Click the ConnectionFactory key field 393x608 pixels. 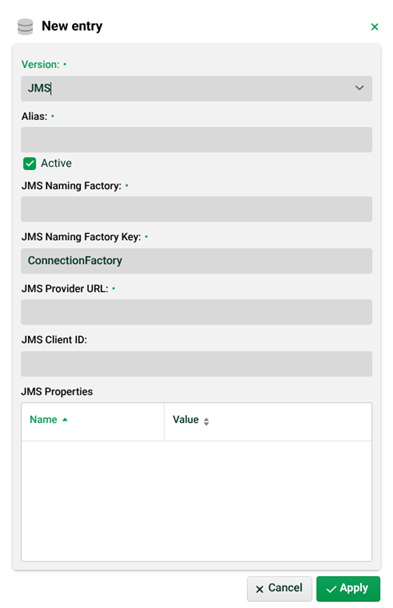pos(196,261)
